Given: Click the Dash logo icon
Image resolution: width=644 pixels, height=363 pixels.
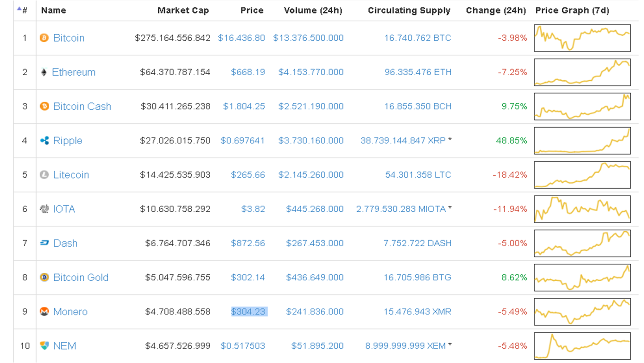Looking at the screenshot, I should pyautogui.click(x=44, y=243).
